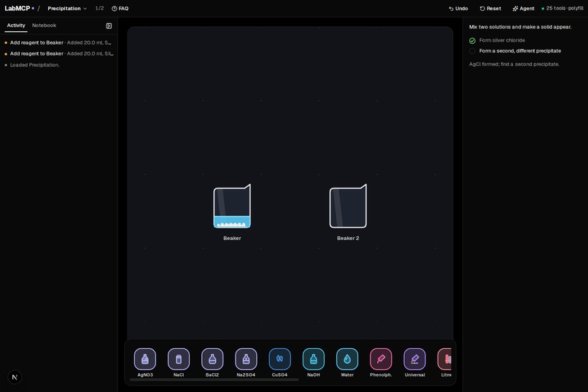
Task: Click the 25 tools polyfill status
Action: (x=562, y=8)
